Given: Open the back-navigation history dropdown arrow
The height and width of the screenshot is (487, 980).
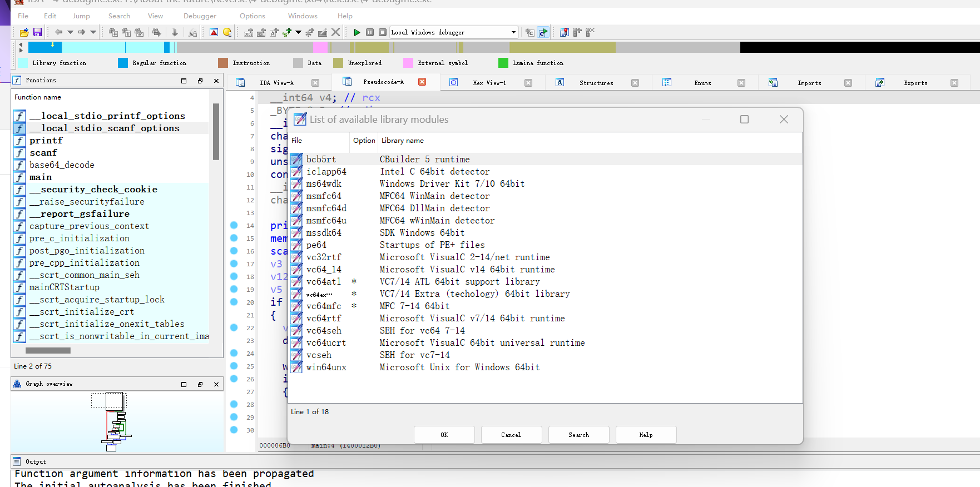Looking at the screenshot, I should coord(70,32).
